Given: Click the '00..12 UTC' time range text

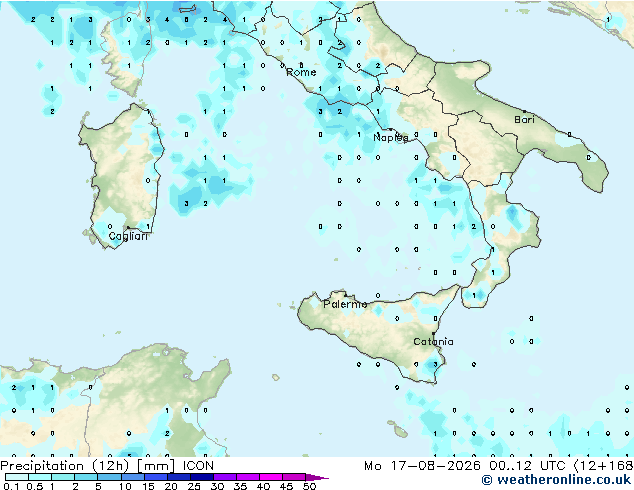Looking at the screenshot, I should [x=527, y=466].
